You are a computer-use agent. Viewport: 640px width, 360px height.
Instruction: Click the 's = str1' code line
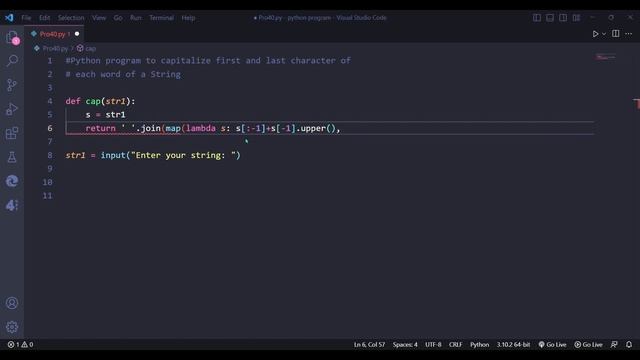point(105,115)
